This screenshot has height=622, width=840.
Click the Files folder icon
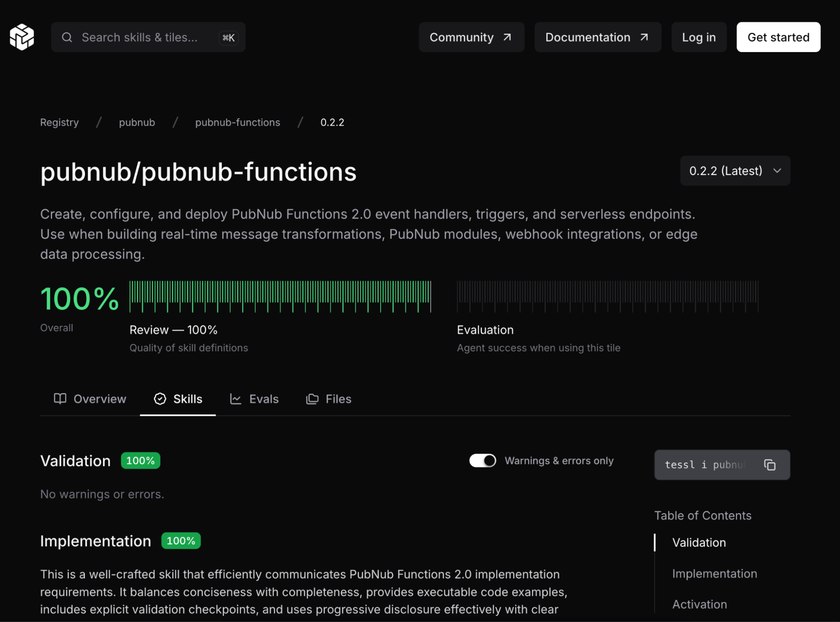coord(312,399)
